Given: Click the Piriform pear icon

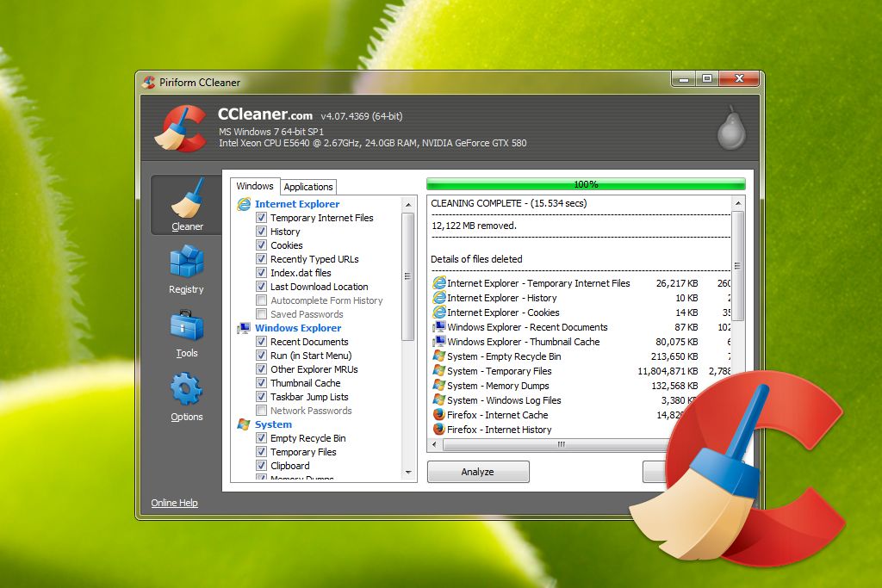Looking at the screenshot, I should tap(731, 128).
